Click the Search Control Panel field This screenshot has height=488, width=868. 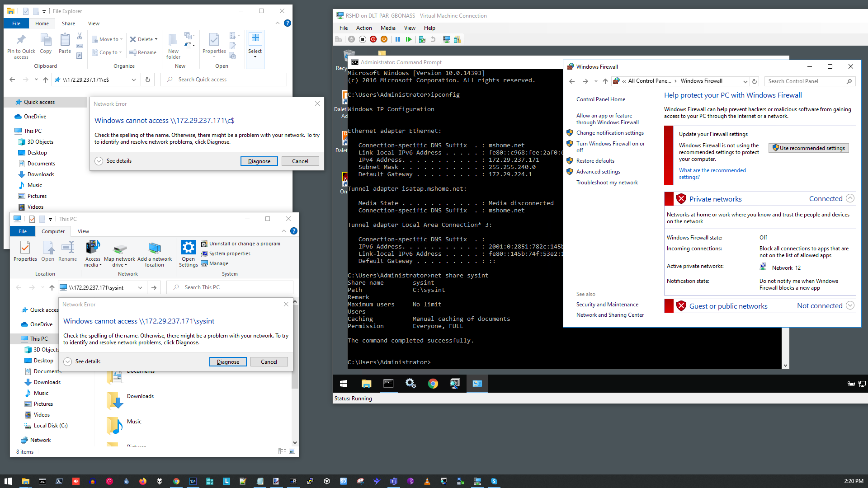810,81
